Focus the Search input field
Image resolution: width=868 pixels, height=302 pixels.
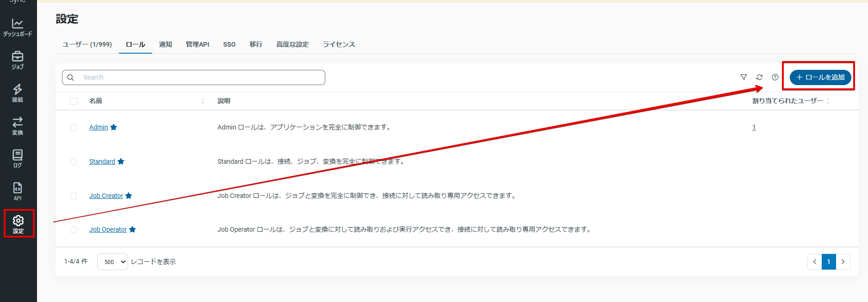(193, 78)
